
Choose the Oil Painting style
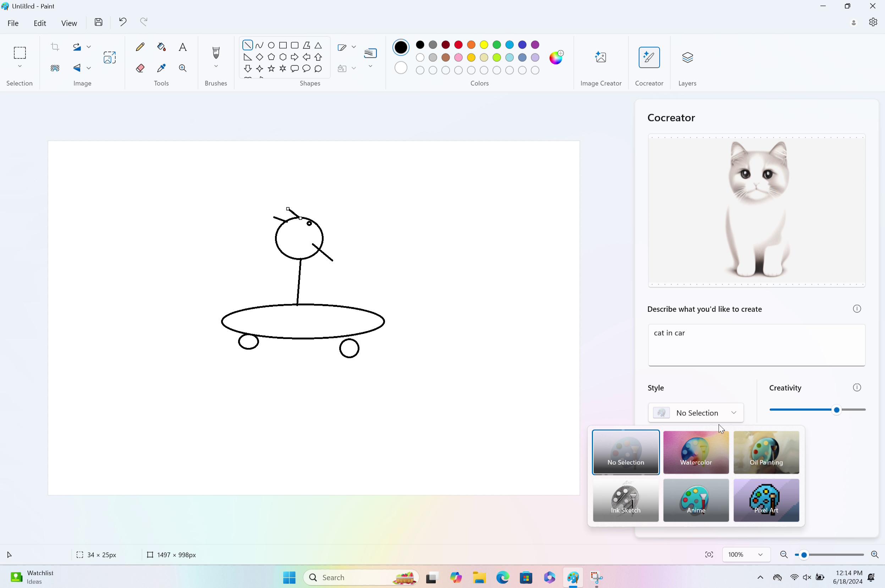tap(766, 452)
